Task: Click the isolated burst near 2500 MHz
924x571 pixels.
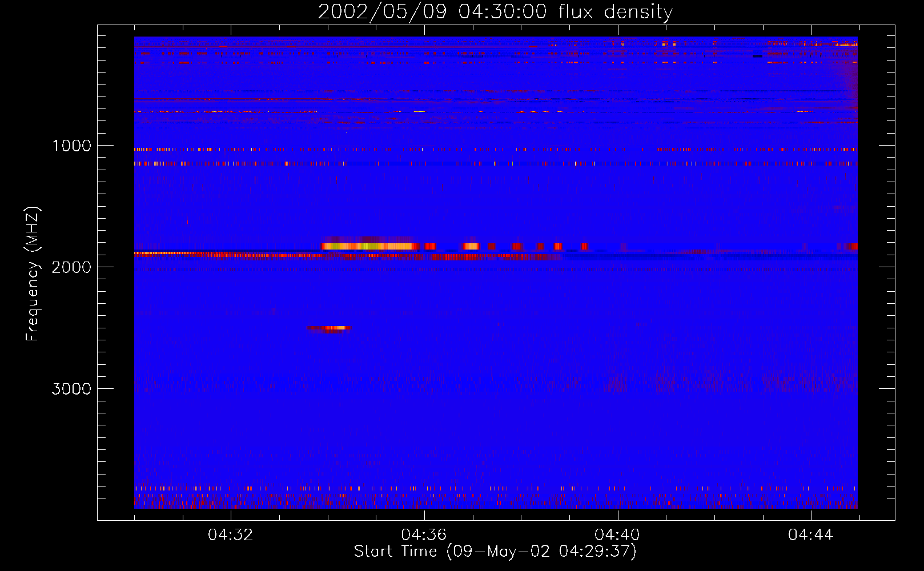Action: [x=329, y=328]
